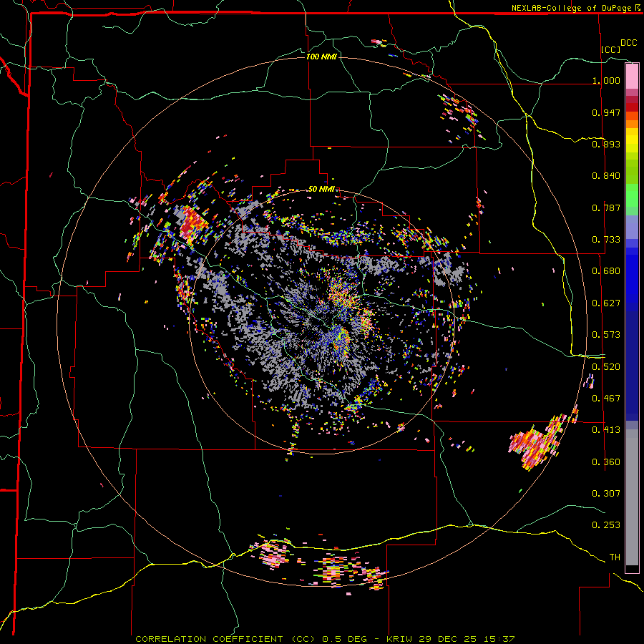Click the pink-red echo cluster southeast of radar
This screenshot has width=644, height=644.
[x=536, y=444]
